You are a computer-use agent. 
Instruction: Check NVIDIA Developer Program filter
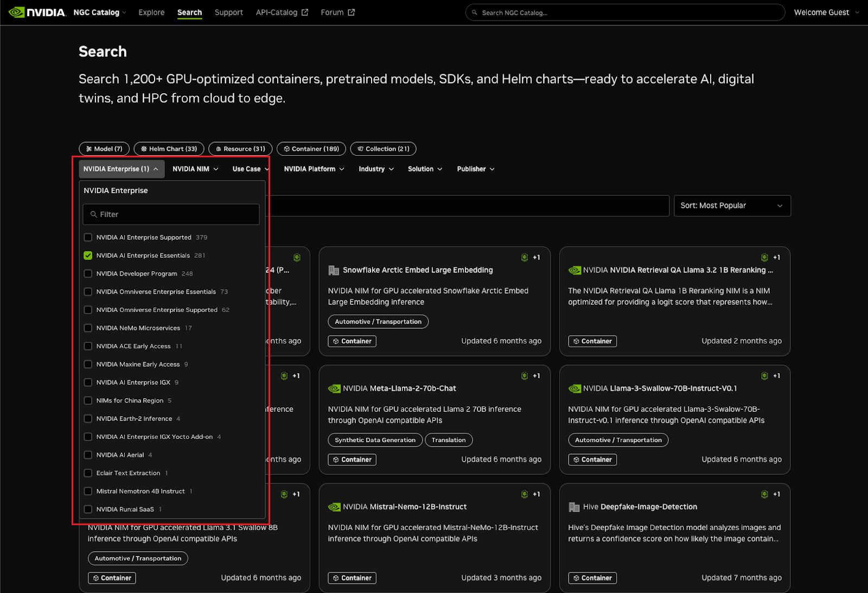coord(88,273)
